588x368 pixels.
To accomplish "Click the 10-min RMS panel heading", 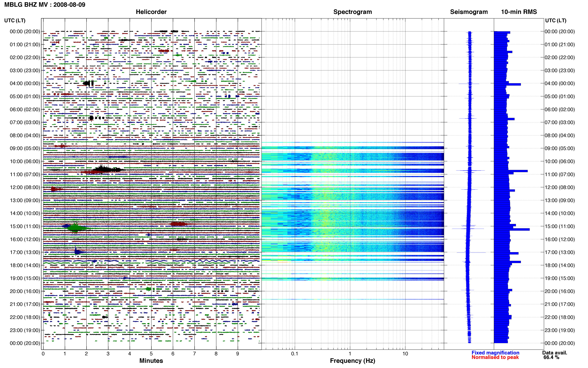I will 519,12.
